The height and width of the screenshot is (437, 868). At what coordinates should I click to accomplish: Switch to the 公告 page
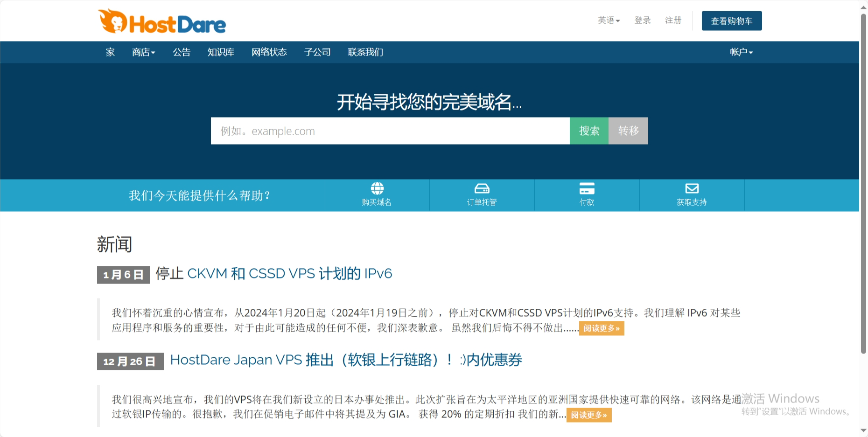pyautogui.click(x=181, y=52)
